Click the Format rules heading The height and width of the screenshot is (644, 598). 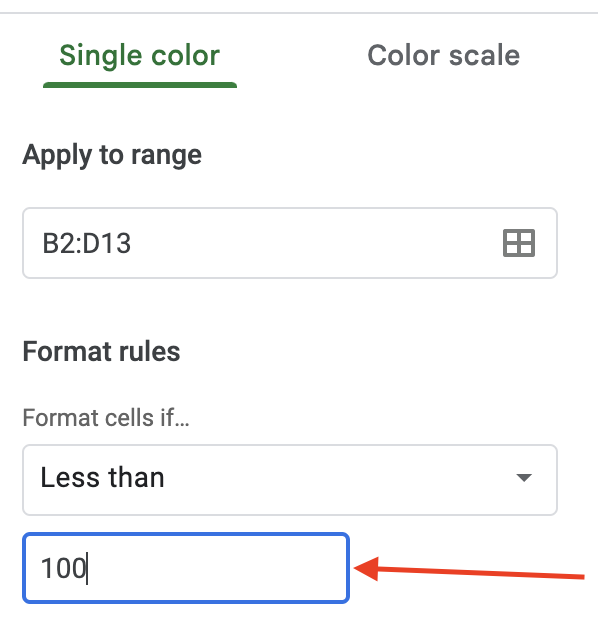[101, 352]
